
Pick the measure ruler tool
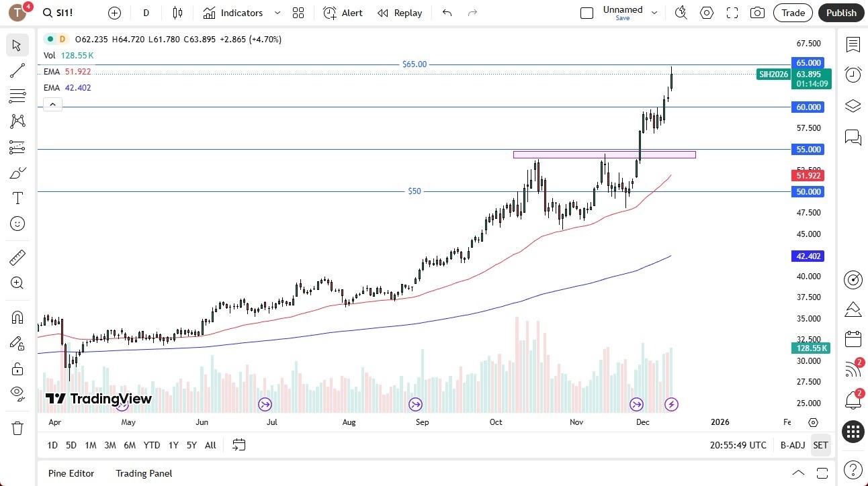pyautogui.click(x=17, y=257)
